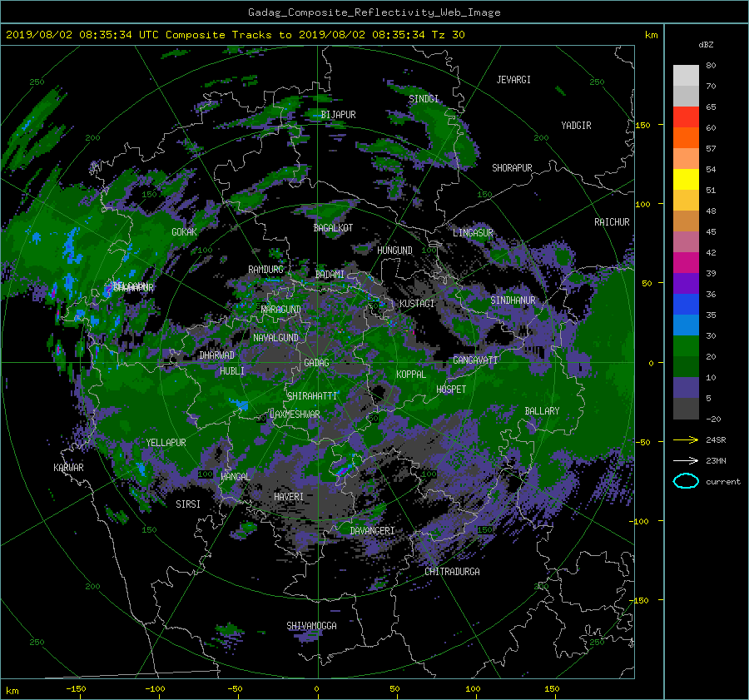Click the 150 tick on right axis
The image size is (749, 700).
point(642,125)
